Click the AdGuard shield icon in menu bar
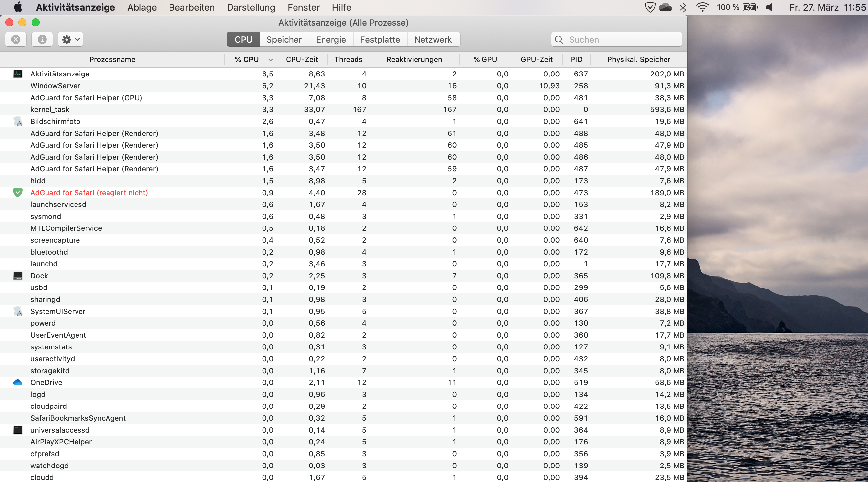Viewport: 868px width, 482px height. 650,7
